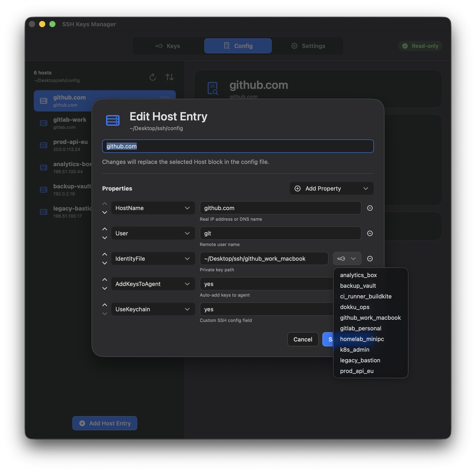Select the analytics-box host
476x472 pixels.
coord(63,167)
